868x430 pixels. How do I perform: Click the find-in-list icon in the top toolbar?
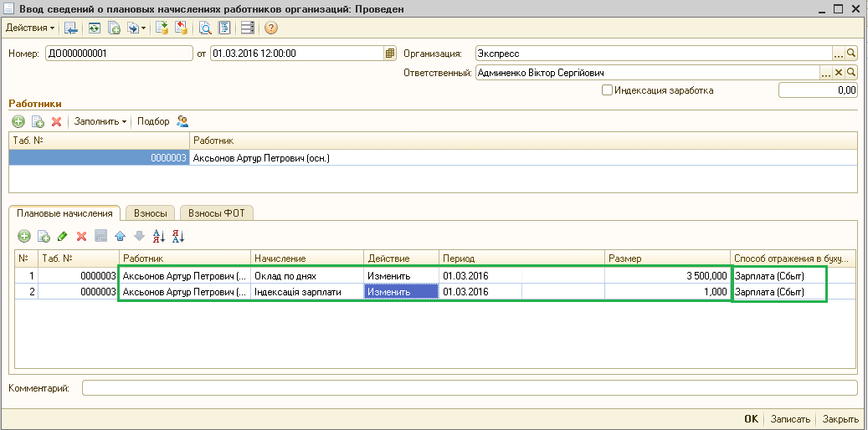pyautogui.click(x=70, y=28)
